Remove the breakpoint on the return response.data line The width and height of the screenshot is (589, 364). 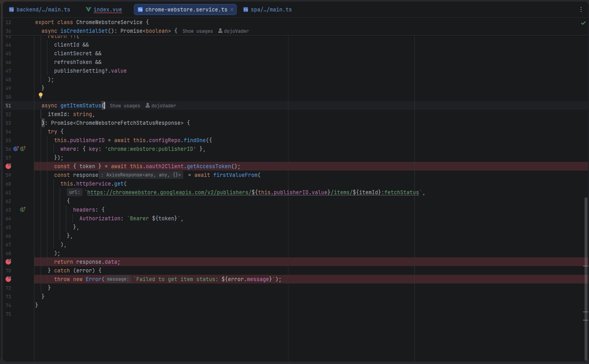pos(8,262)
